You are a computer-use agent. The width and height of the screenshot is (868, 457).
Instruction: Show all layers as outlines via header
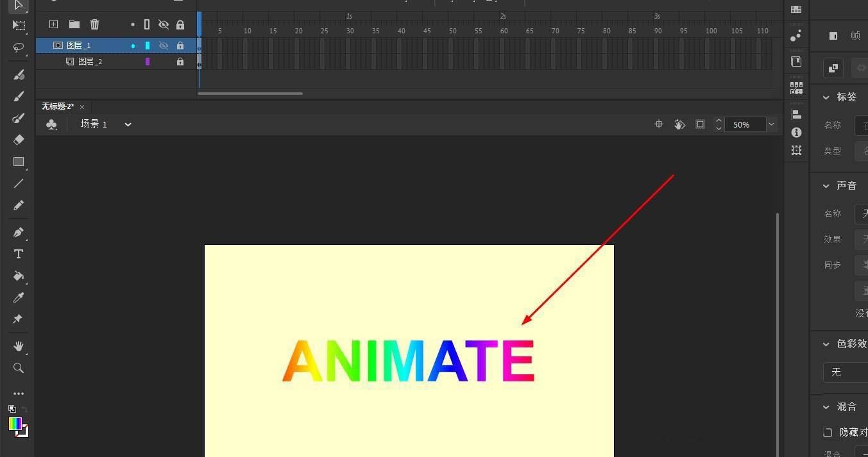click(x=147, y=24)
